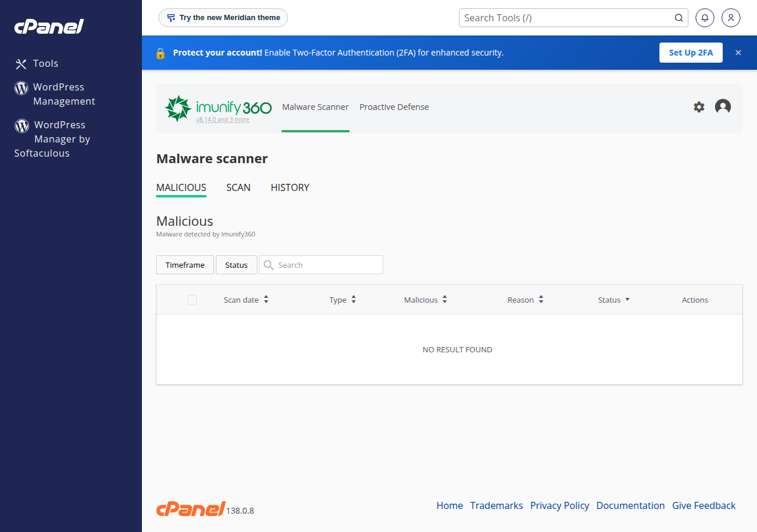757x532 pixels.
Task: Open the Privacy Policy footer link
Action: point(559,505)
